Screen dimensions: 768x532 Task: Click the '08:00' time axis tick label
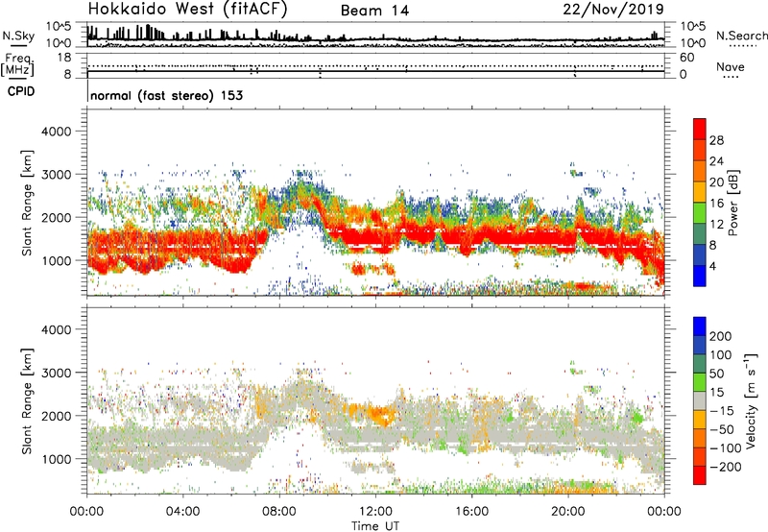[279, 512]
